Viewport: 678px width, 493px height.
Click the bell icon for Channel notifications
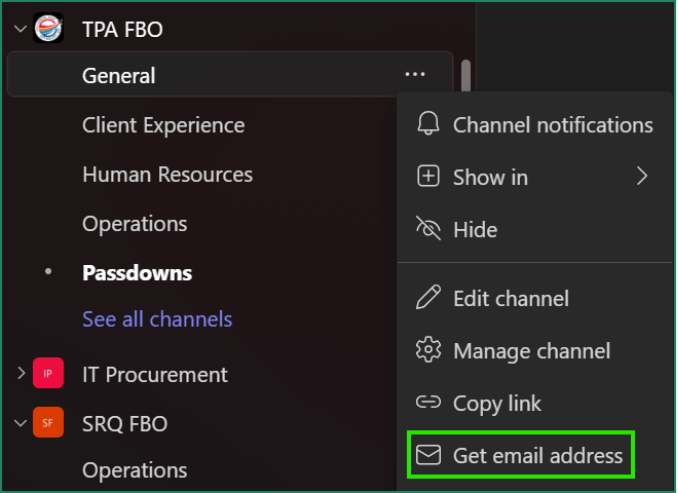coord(428,124)
